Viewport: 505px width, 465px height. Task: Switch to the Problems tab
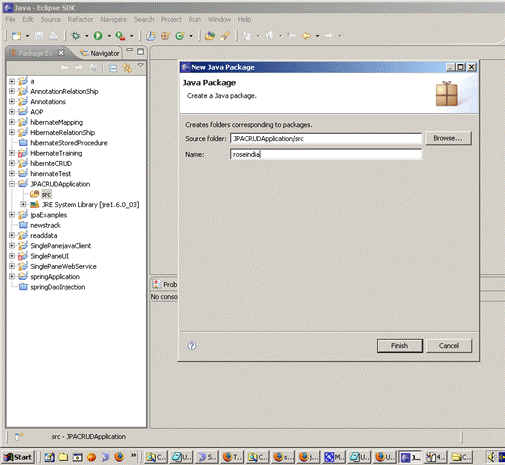click(x=165, y=284)
